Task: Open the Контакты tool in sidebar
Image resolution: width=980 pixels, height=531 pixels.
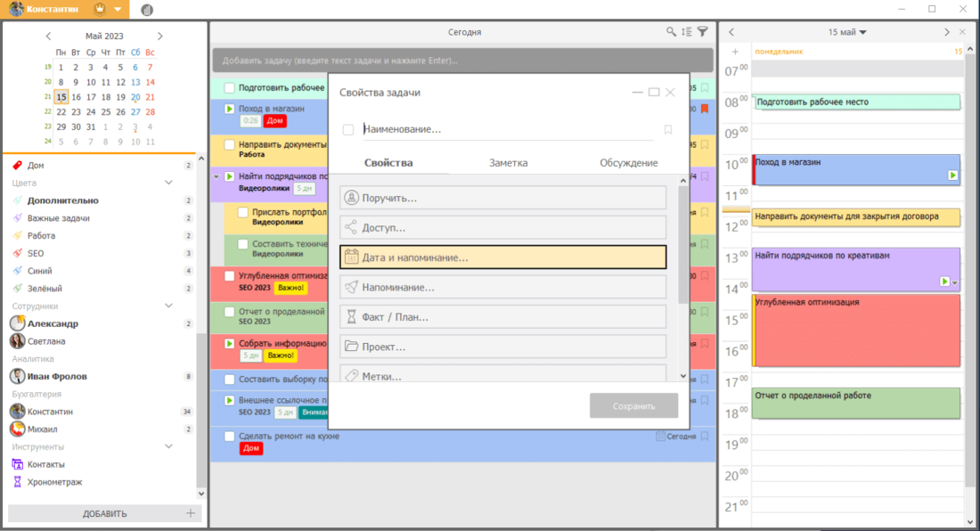Action: tap(45, 464)
